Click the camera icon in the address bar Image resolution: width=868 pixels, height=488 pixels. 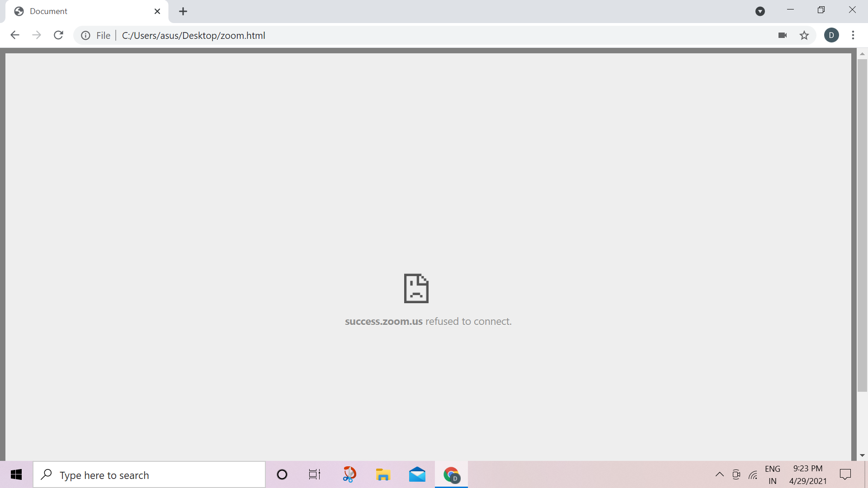coord(783,35)
